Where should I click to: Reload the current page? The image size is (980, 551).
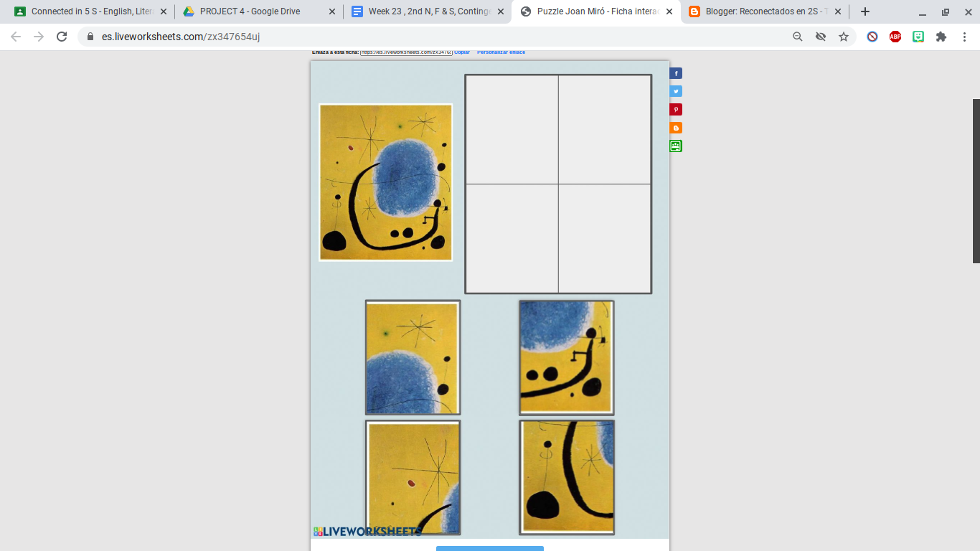coord(62,37)
